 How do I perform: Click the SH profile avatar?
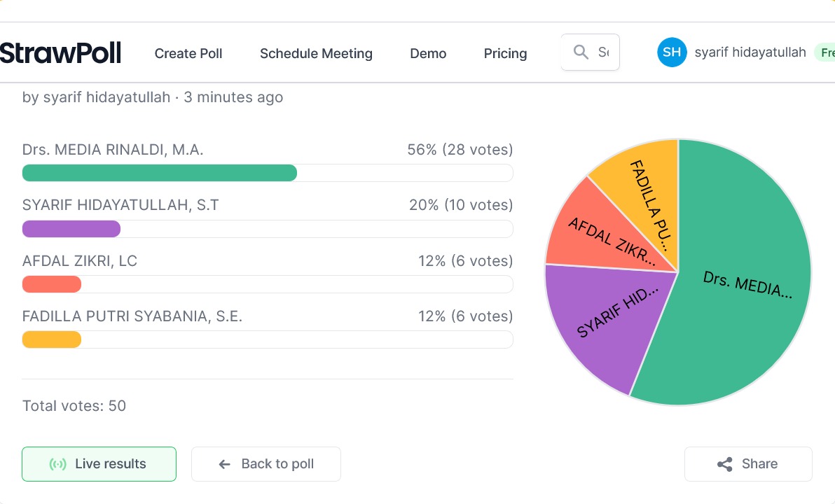click(x=672, y=52)
